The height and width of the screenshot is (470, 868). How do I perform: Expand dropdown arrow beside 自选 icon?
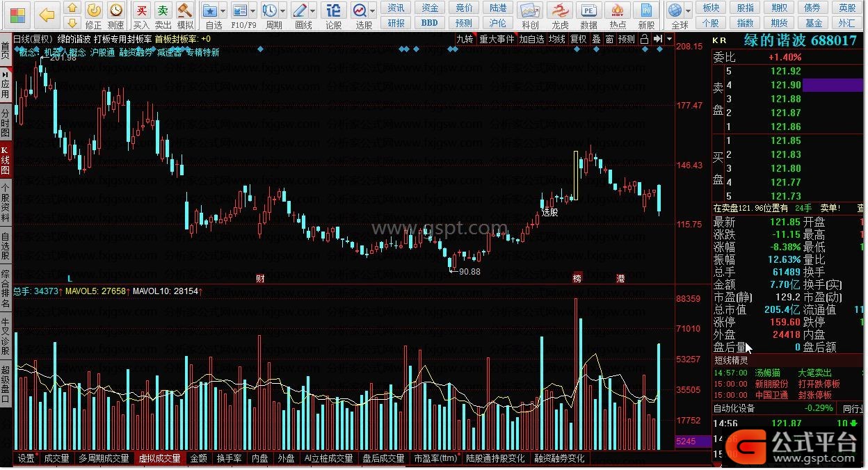tap(223, 11)
